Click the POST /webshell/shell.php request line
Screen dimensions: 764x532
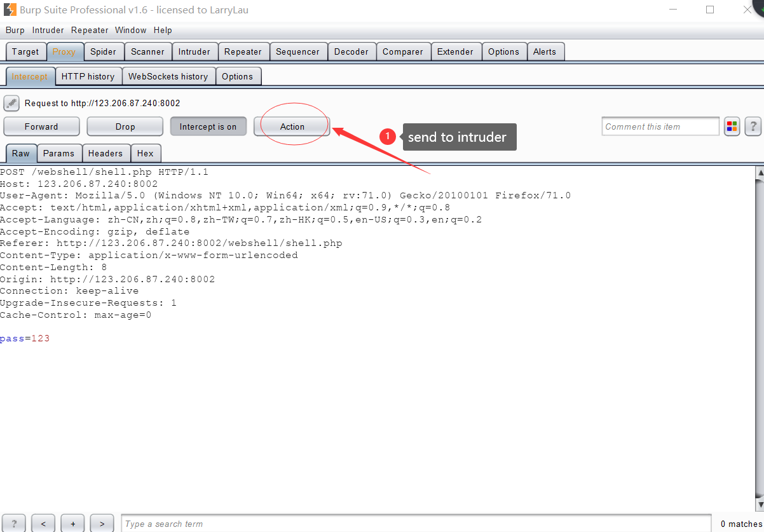coord(104,172)
